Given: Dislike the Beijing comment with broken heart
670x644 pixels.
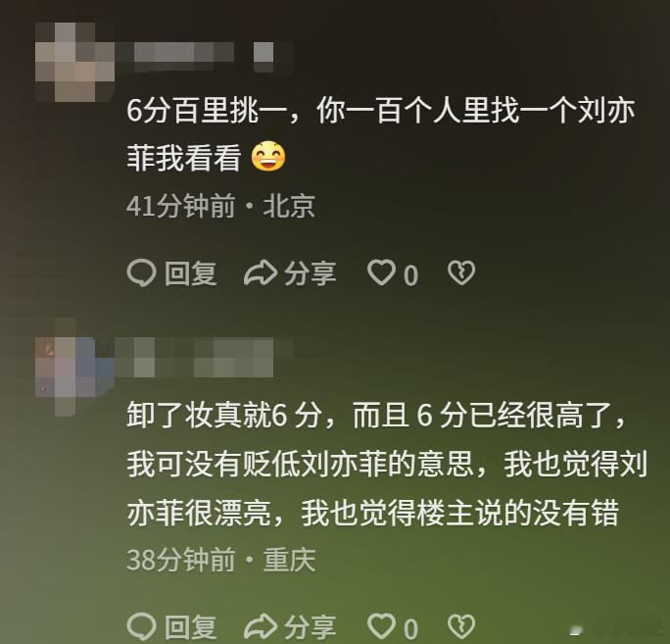Looking at the screenshot, I should (461, 272).
